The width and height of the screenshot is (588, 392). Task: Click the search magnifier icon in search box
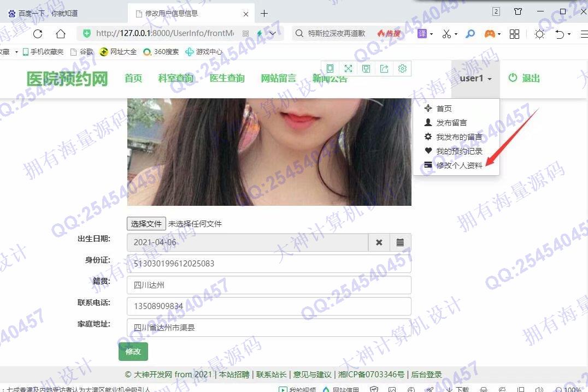click(x=299, y=33)
